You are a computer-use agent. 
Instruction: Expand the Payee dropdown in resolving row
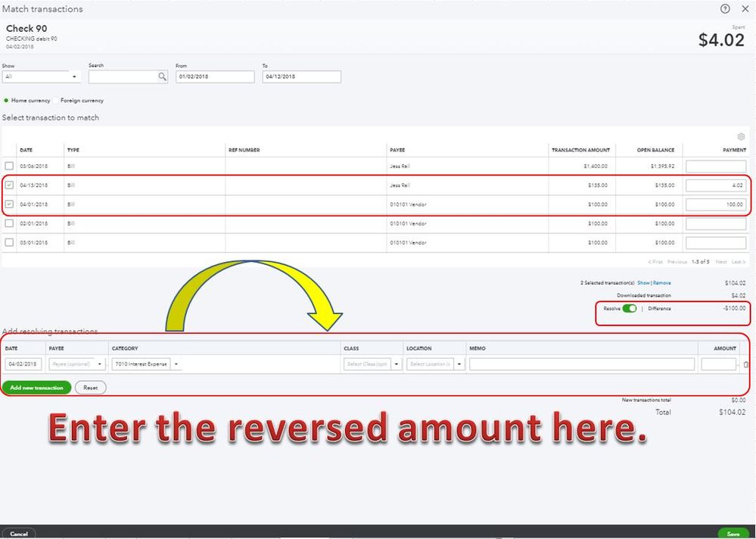pyautogui.click(x=100, y=364)
